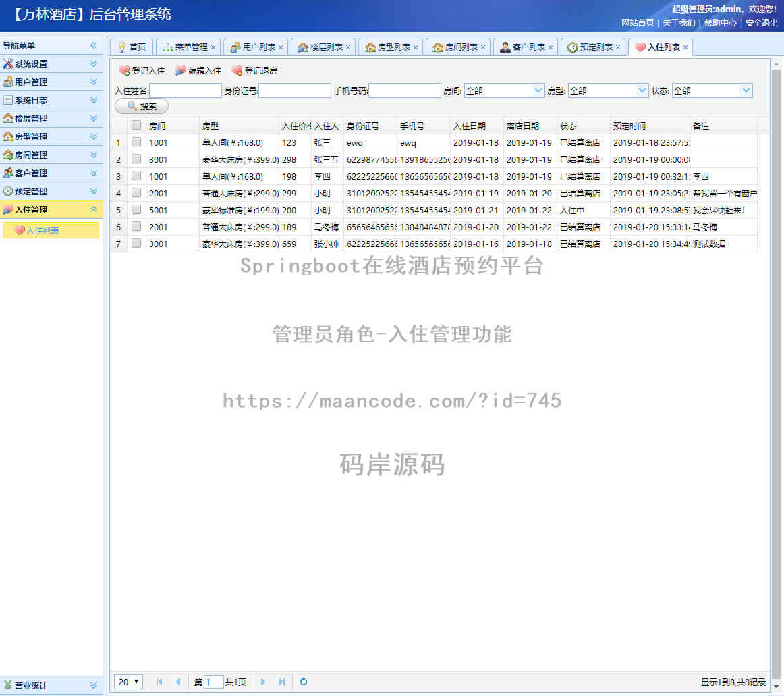Check the row 2 checkbox for 张三五

coord(136,159)
